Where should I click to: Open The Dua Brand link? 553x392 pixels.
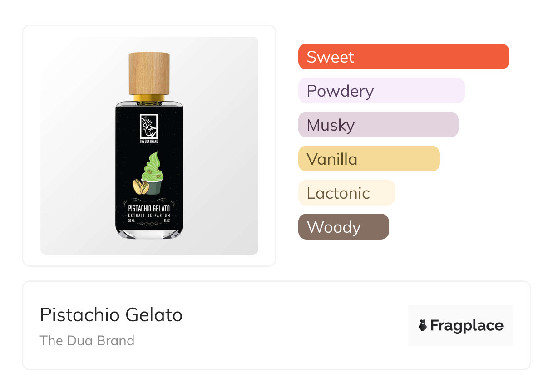coord(87,341)
